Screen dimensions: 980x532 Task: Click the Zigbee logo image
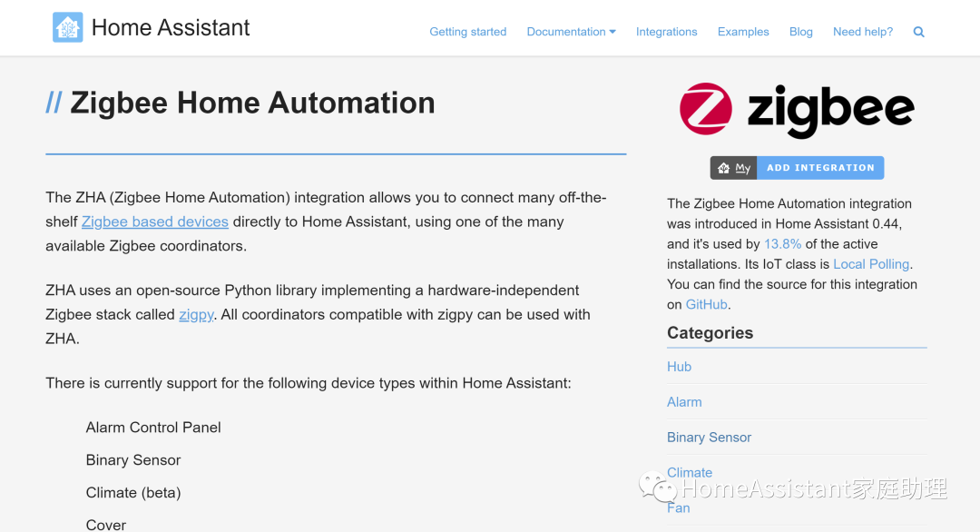click(x=797, y=110)
